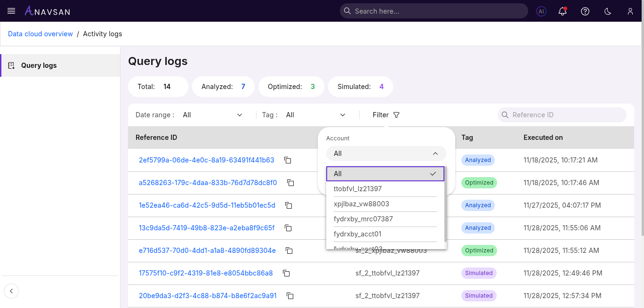Click the AI assistant icon
Screen dimensions: 644x308
pos(541,11)
